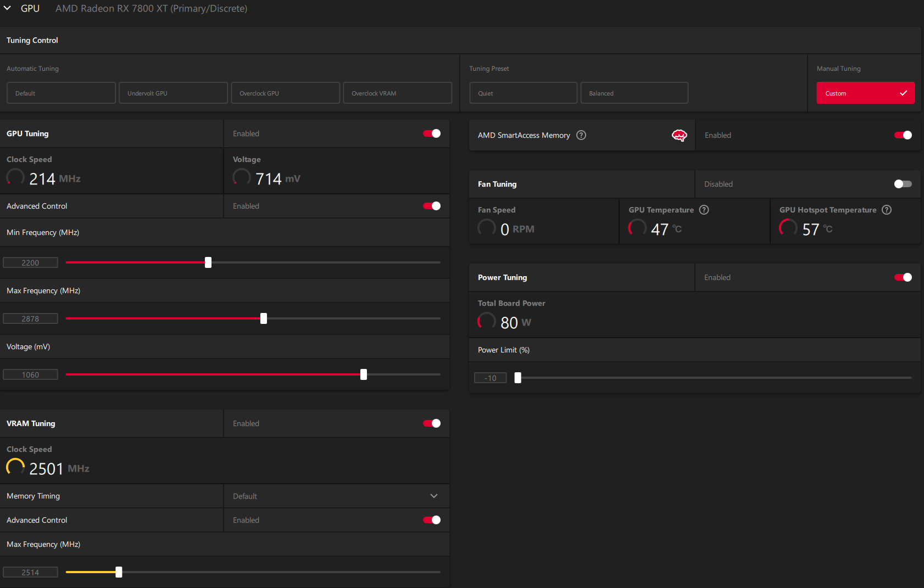Open GPU Hotspot Temperature help icon

[887, 210]
